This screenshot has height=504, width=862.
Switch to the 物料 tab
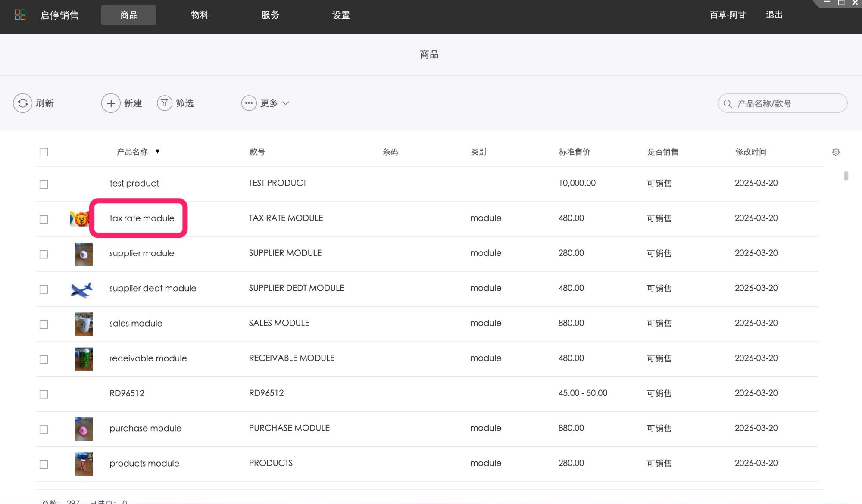click(x=200, y=15)
